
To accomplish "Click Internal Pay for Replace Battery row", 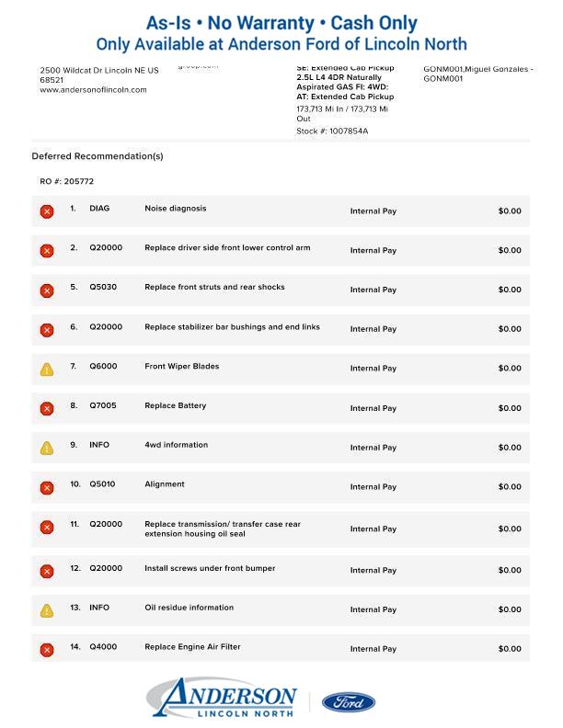I will 373,408.
